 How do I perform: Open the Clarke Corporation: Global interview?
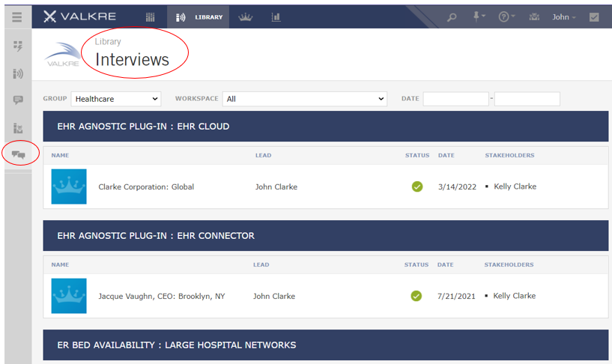pos(146,187)
